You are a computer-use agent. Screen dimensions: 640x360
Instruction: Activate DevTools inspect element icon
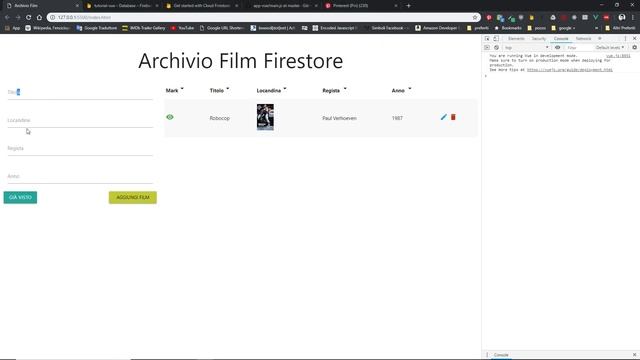click(x=487, y=38)
